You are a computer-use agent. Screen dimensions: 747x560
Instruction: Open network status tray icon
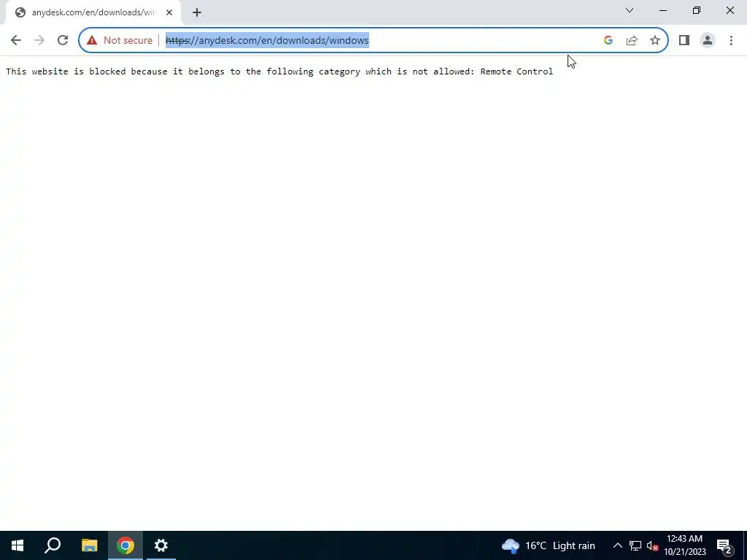(635, 545)
